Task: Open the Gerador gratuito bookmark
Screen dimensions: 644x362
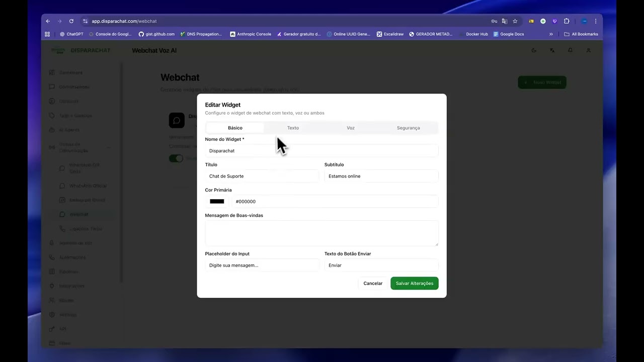Action: point(299,34)
